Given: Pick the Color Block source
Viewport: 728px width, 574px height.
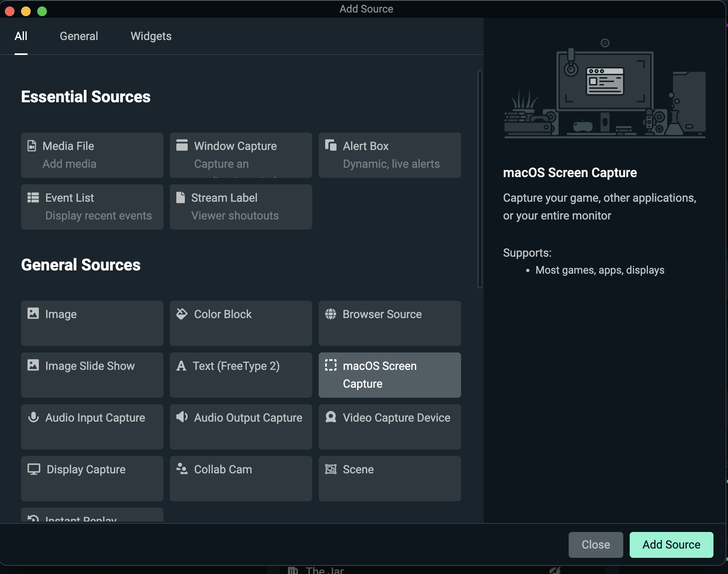Looking at the screenshot, I should pos(241,323).
